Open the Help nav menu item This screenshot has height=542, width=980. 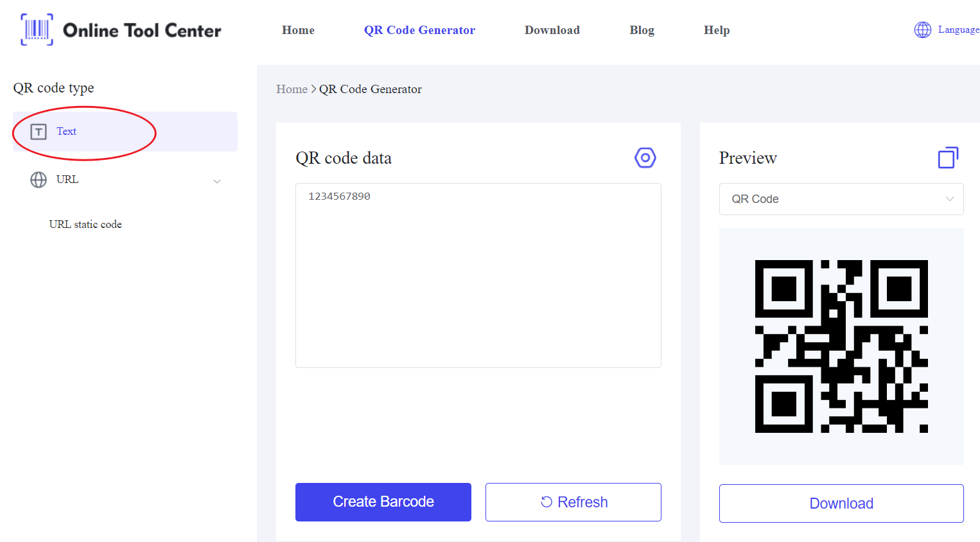[x=717, y=30]
